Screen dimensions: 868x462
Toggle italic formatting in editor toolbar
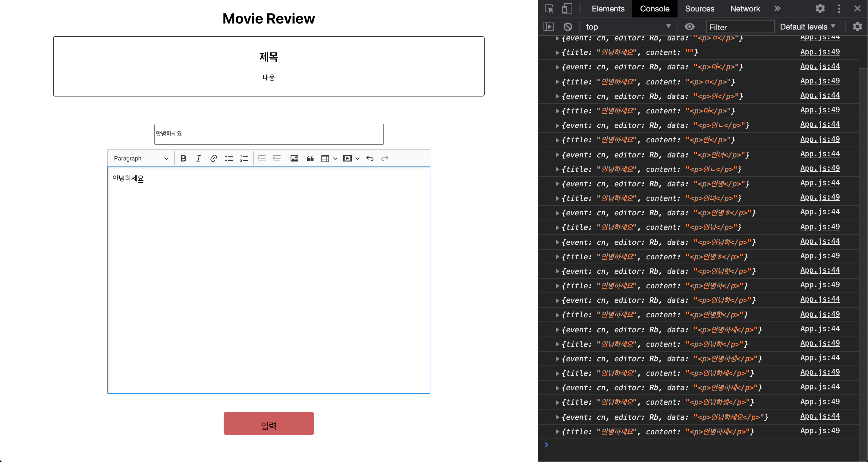click(199, 159)
